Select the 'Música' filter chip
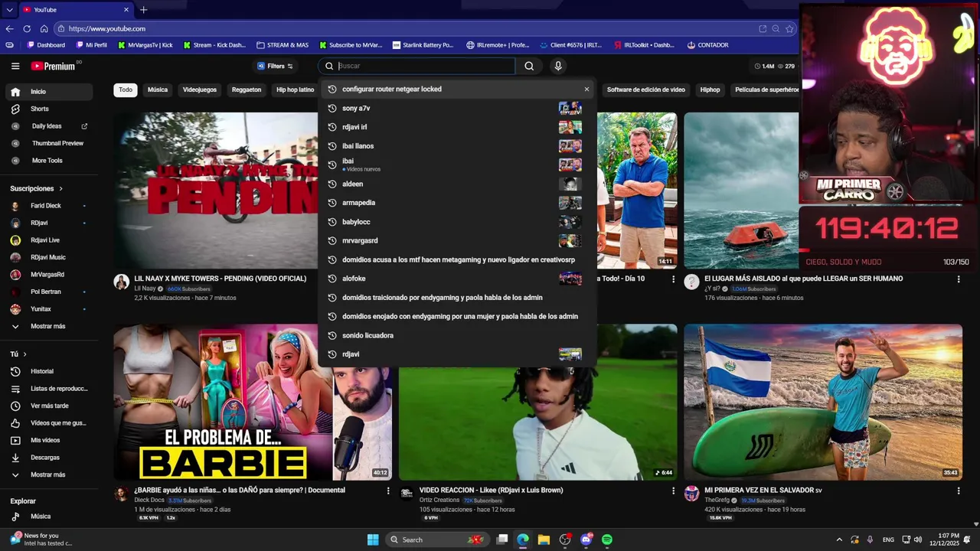Image resolution: width=980 pixels, height=551 pixels. (158, 90)
